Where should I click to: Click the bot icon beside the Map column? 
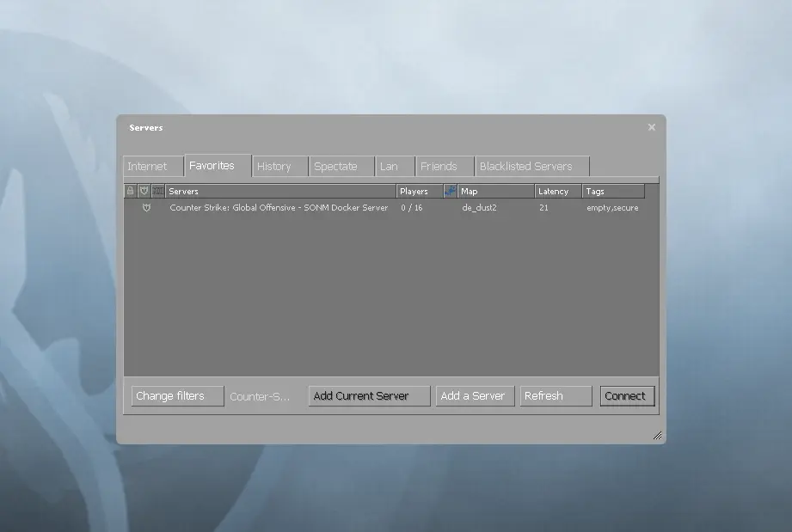(451, 190)
